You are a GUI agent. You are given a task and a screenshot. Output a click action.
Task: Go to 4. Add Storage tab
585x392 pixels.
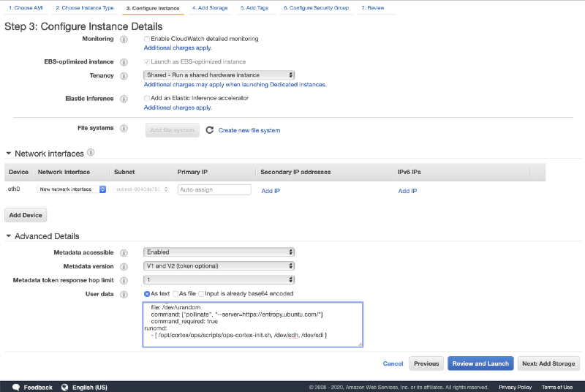coord(210,8)
